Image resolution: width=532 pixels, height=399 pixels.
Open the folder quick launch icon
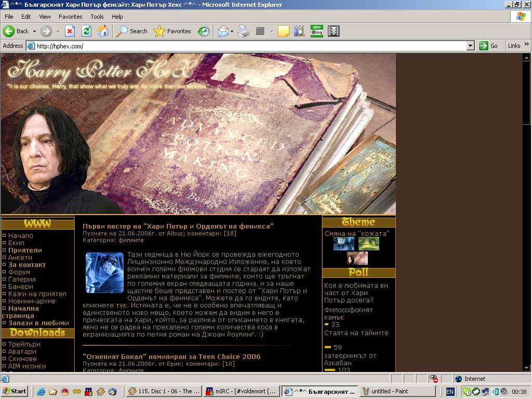[52, 392]
